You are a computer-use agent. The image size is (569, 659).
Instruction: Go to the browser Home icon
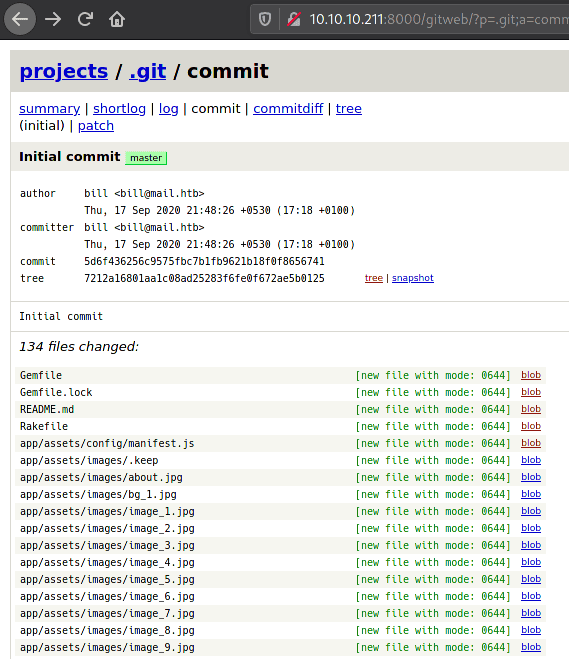point(117,19)
